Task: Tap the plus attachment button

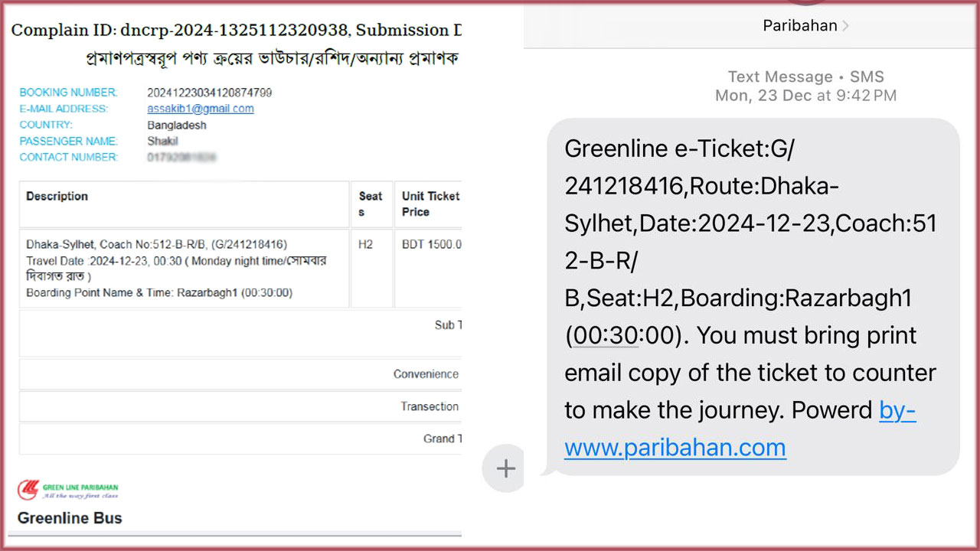Action: point(505,468)
